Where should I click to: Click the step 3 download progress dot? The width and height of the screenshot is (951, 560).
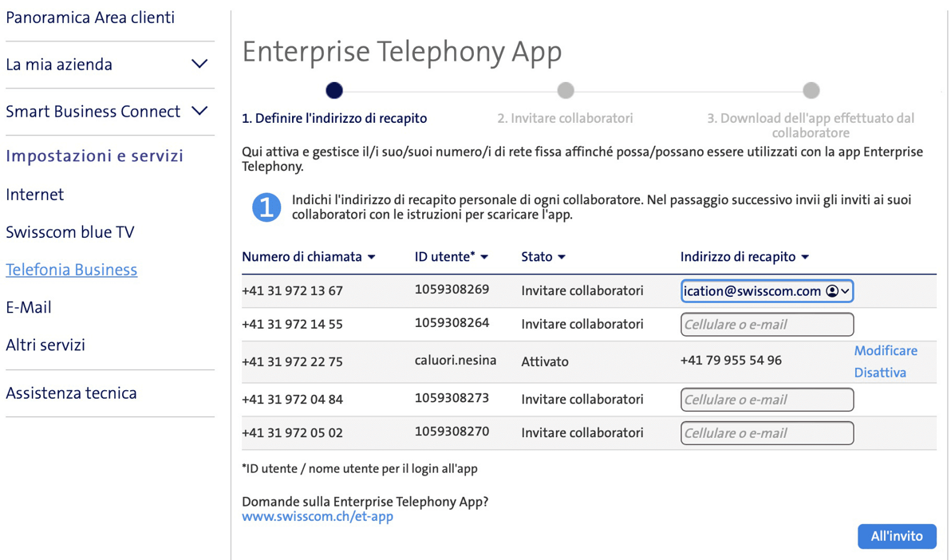[811, 90]
